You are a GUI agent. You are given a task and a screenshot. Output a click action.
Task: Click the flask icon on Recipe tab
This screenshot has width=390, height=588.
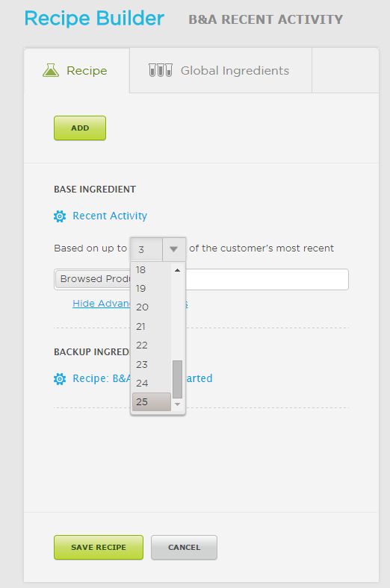(51, 70)
